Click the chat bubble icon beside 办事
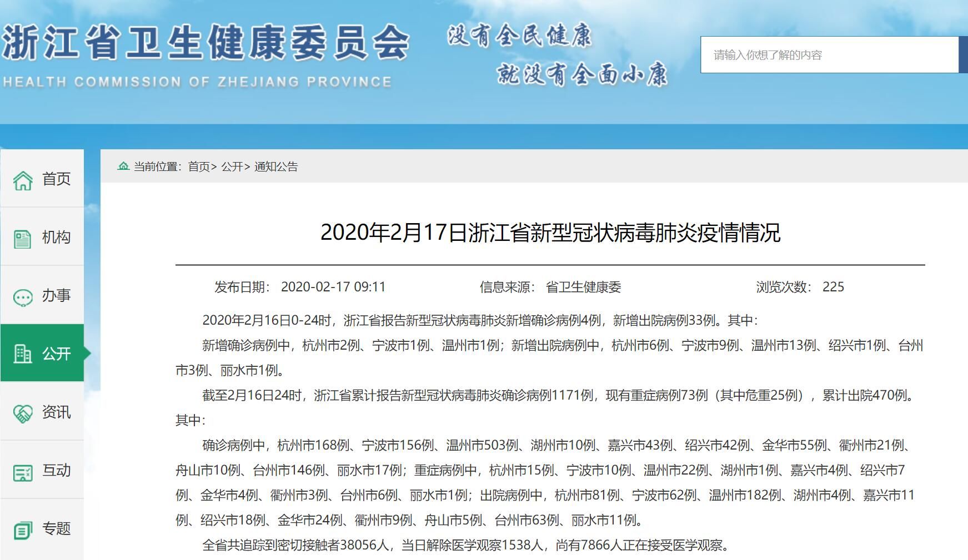 pos(23,297)
